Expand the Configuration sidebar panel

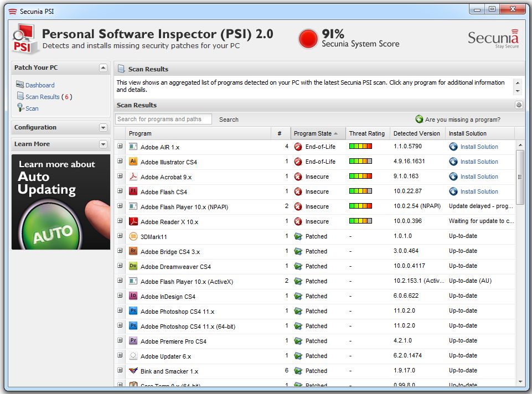(103, 127)
